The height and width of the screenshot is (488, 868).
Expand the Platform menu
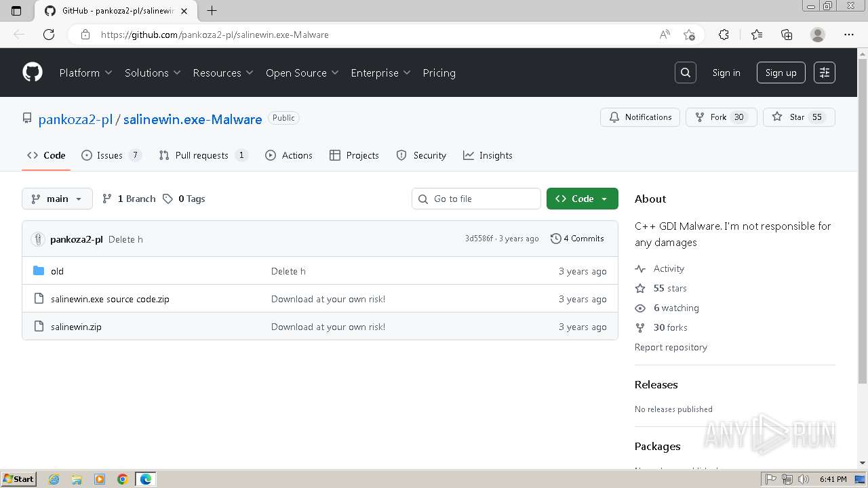point(85,73)
